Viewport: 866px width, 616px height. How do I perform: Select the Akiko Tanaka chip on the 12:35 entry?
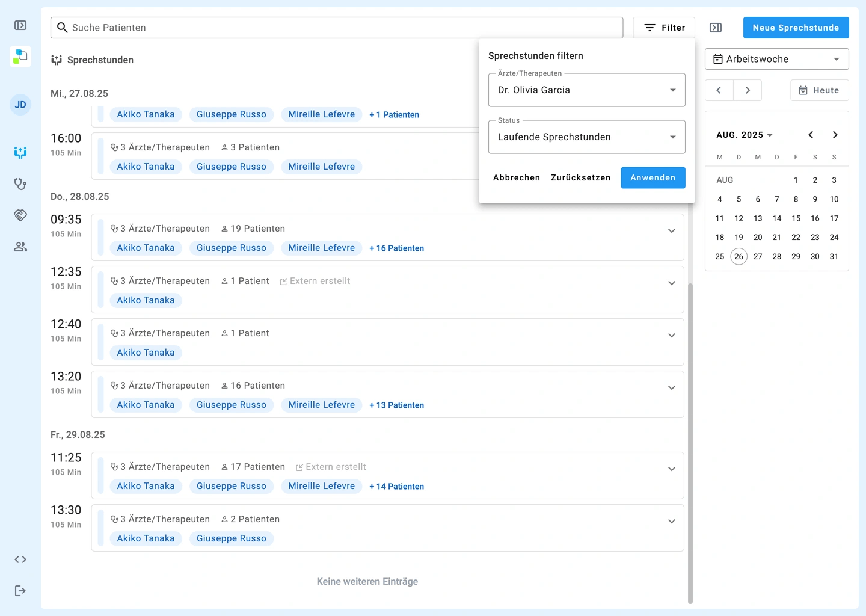[x=146, y=300]
